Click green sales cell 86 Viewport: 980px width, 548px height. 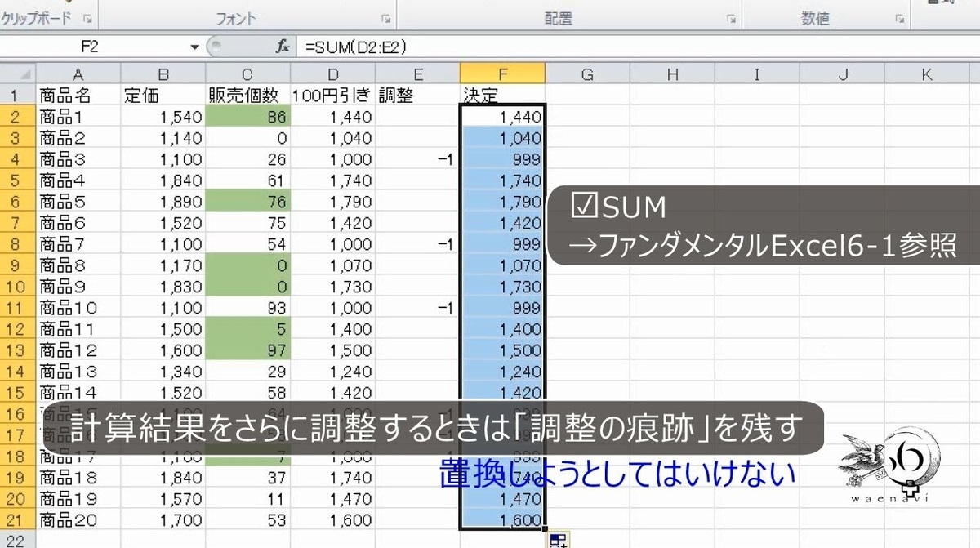click(x=247, y=117)
